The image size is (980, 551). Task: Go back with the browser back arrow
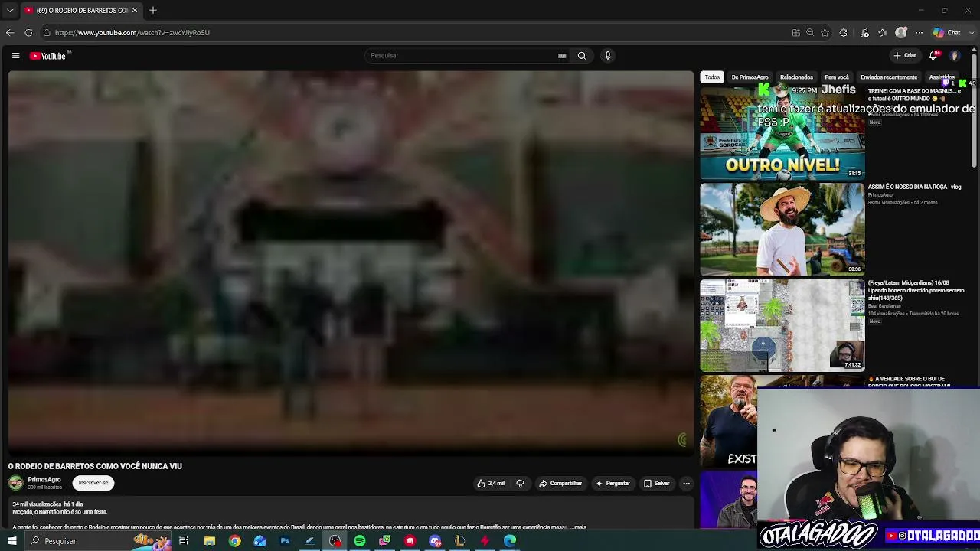[10, 33]
